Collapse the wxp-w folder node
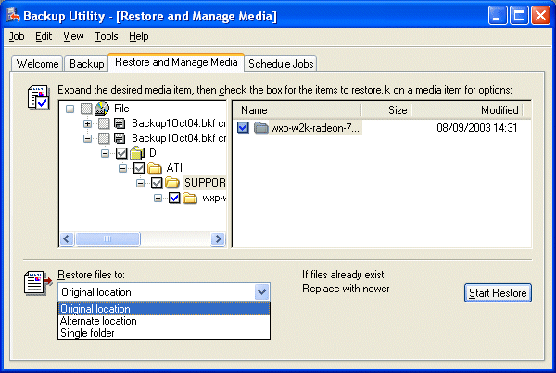The height and width of the screenshot is (373, 556). tap(158, 198)
